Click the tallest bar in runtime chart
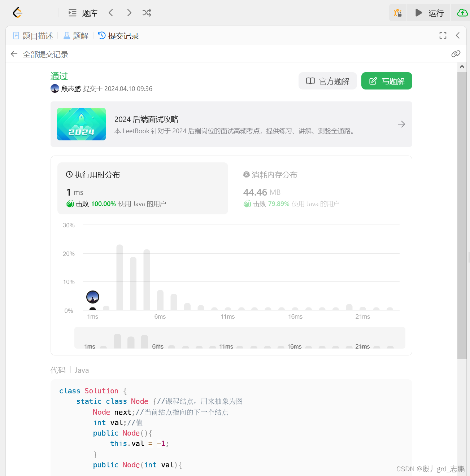Image resolution: width=470 pixels, height=476 pixels. (x=120, y=277)
